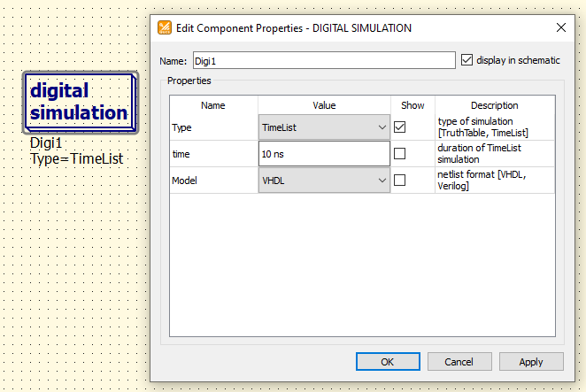Click the digital simulation component block
Image resolution: width=586 pixels, height=392 pixels.
81,103
